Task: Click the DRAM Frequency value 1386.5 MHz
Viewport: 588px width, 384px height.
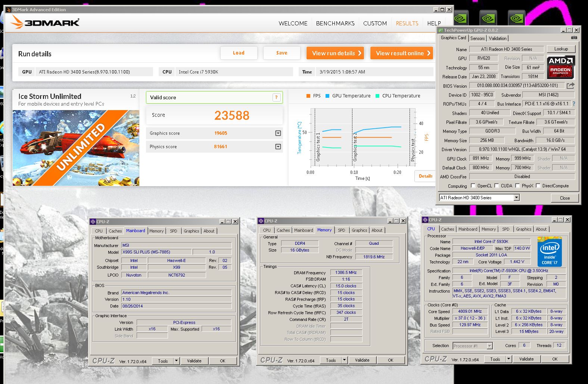Action: [346, 273]
